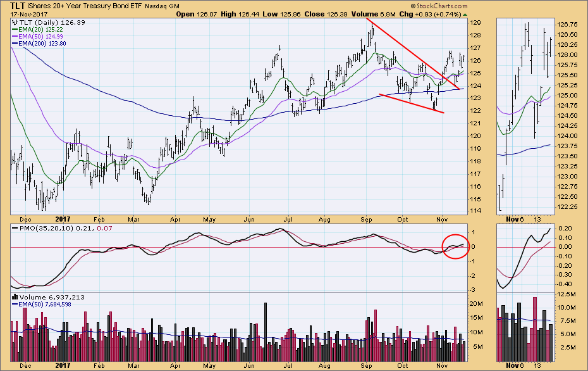Click the 114 label on the main price axis
This screenshot has width=588, height=371.
475,211
